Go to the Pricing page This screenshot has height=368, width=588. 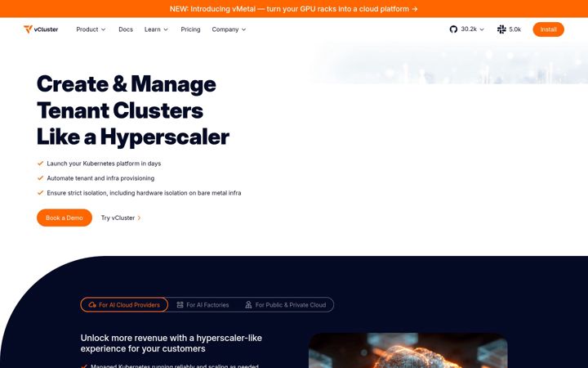(x=190, y=29)
